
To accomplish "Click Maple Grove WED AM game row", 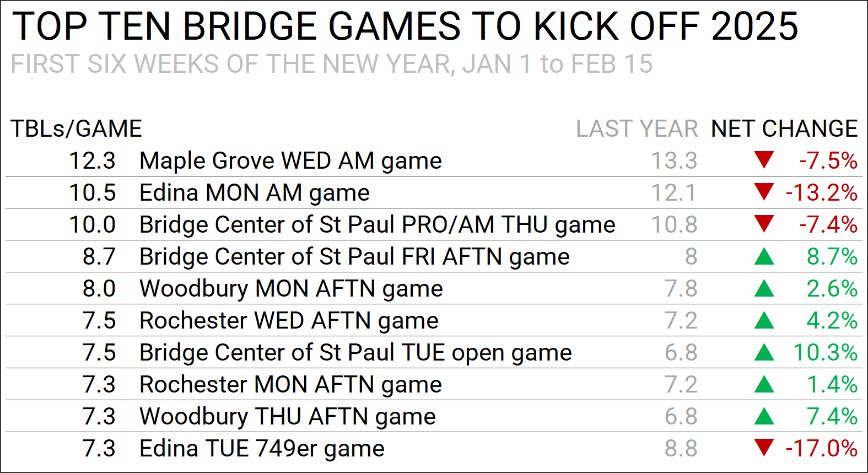I will [434, 160].
